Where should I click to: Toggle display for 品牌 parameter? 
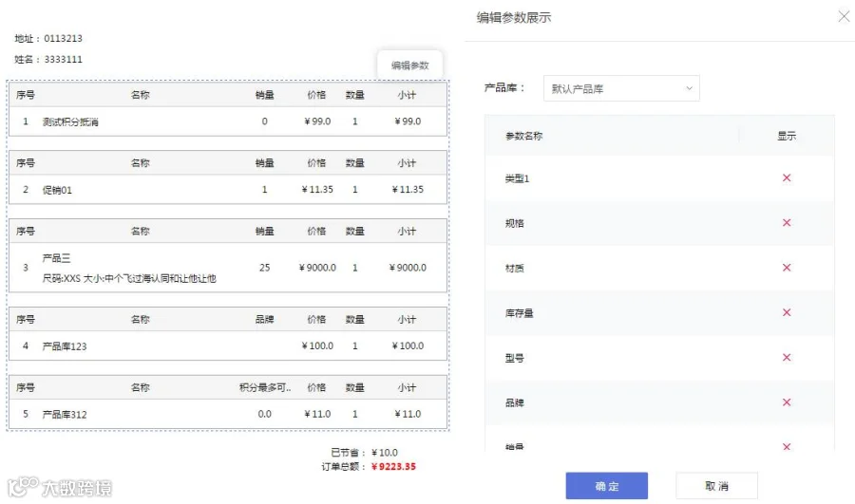click(787, 402)
